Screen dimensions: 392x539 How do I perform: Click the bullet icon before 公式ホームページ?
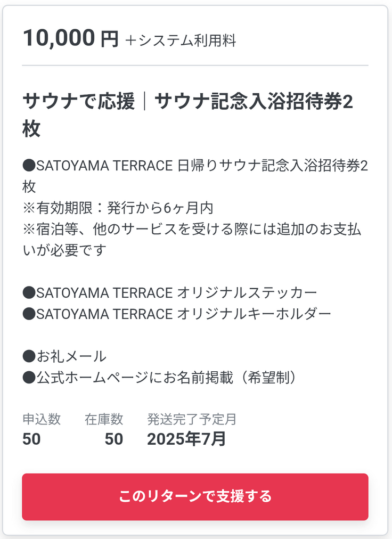click(29, 377)
